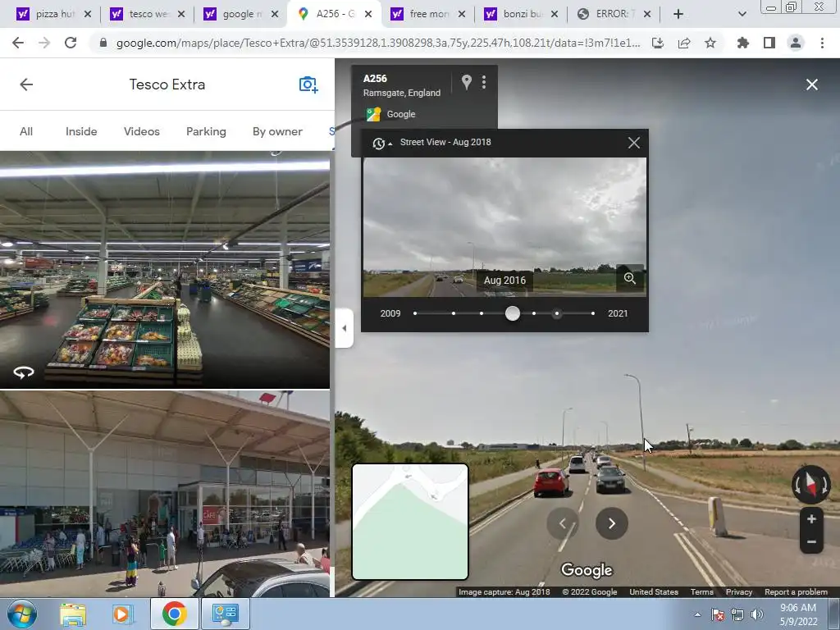This screenshot has width=840, height=630.
Task: Open the A256 location pin icon
Action: click(x=467, y=82)
